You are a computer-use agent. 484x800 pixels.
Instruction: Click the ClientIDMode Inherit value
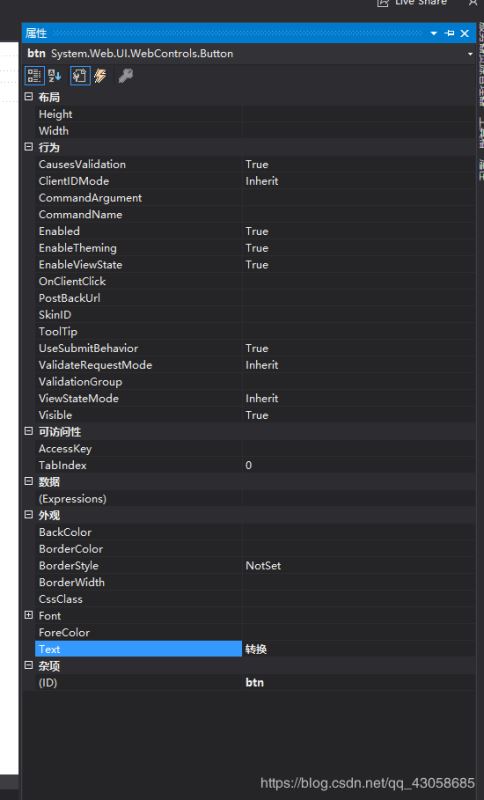[262, 181]
